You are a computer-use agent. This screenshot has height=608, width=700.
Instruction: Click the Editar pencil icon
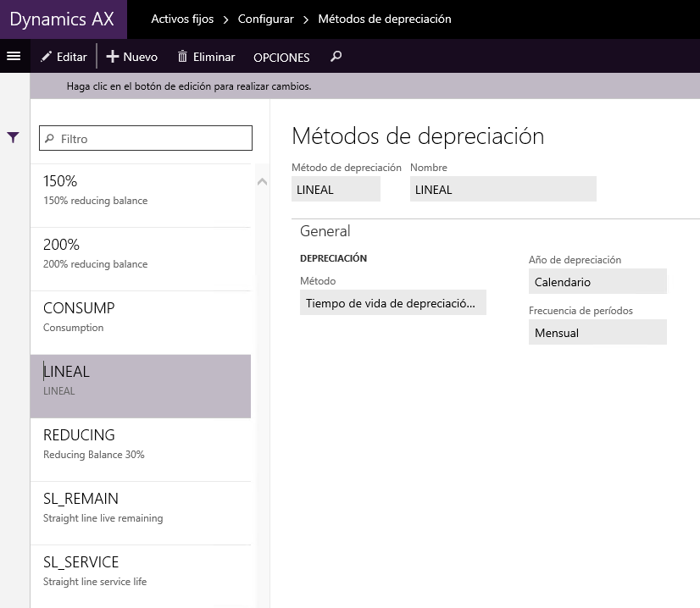[46, 57]
